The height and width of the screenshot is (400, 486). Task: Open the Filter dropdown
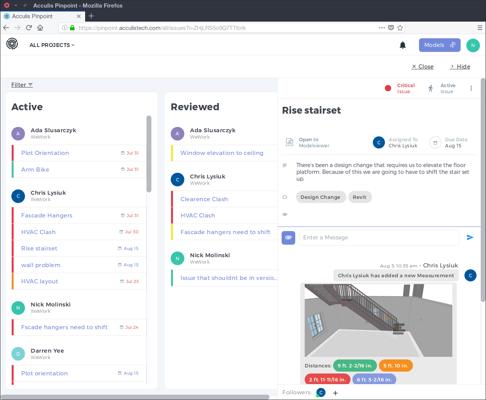coord(22,85)
